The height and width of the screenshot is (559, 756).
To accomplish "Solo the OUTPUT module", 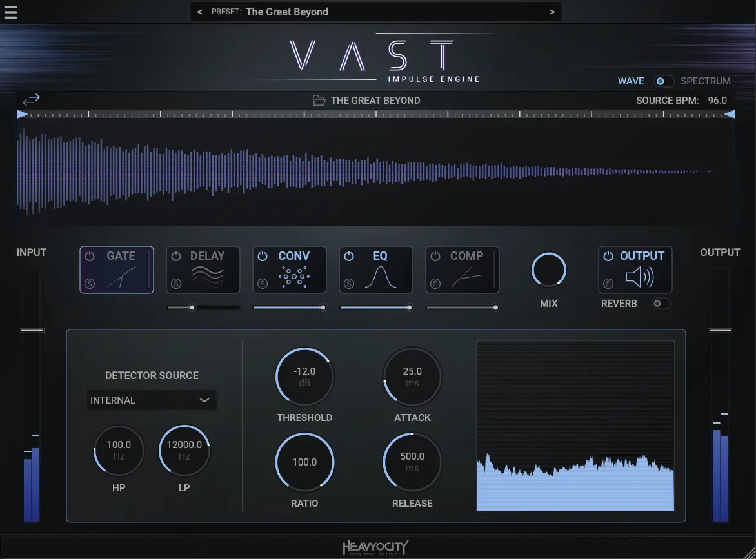I will coord(608,284).
